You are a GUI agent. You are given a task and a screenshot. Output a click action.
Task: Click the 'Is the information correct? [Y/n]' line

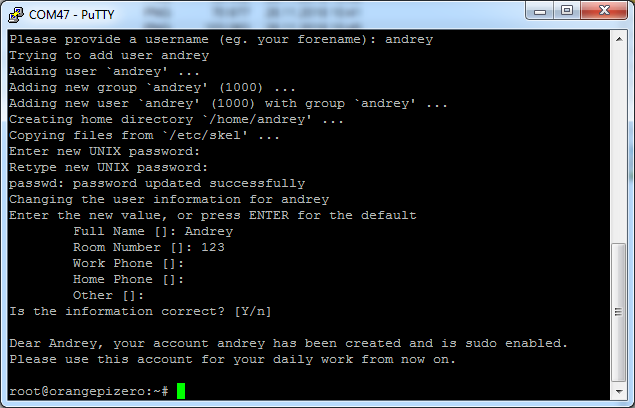(140, 312)
